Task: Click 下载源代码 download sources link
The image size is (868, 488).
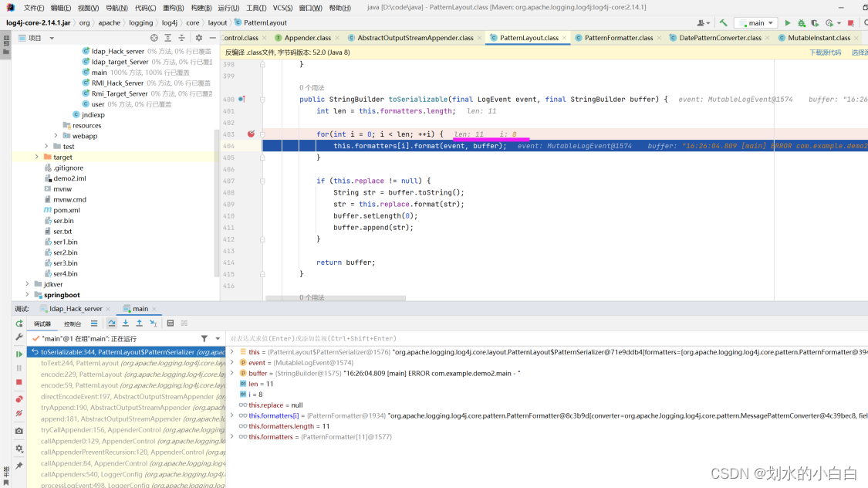Action: [x=825, y=53]
